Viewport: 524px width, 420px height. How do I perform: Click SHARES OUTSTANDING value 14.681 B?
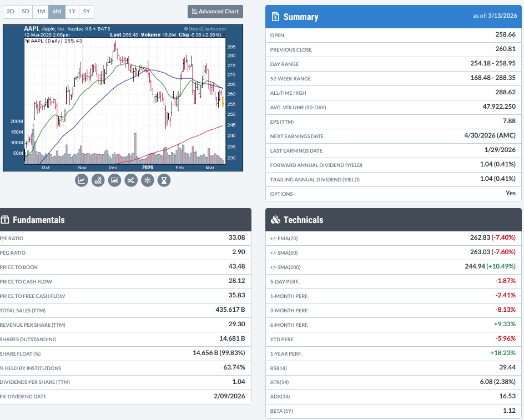(x=232, y=338)
